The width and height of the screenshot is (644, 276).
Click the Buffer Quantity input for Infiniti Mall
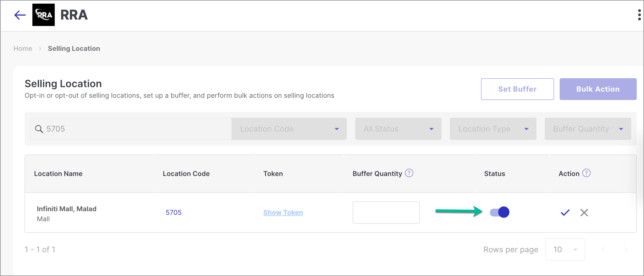point(386,213)
